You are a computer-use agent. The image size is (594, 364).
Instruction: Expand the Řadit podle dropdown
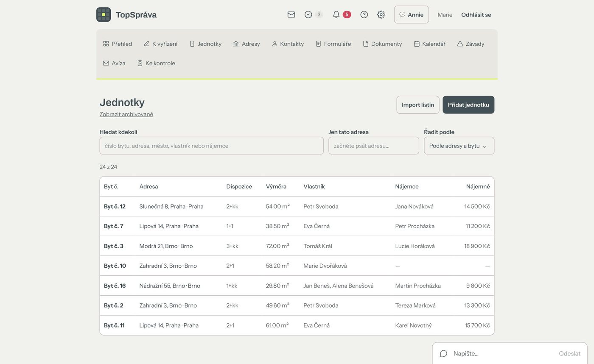(x=459, y=146)
